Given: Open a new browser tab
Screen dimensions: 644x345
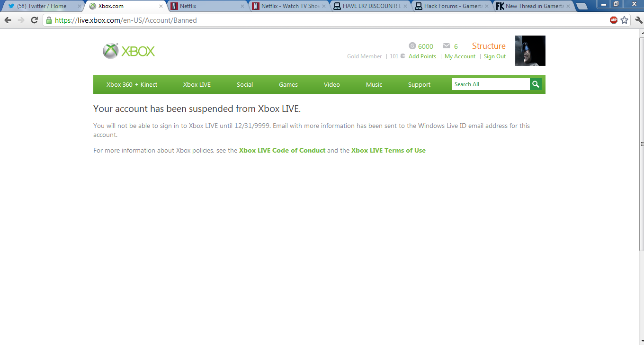Looking at the screenshot, I should (582, 6).
